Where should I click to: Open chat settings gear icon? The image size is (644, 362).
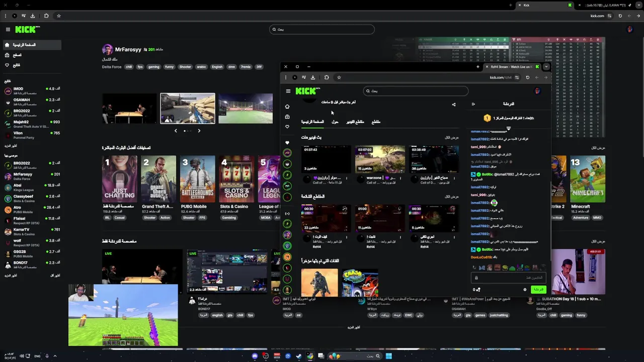(x=525, y=290)
